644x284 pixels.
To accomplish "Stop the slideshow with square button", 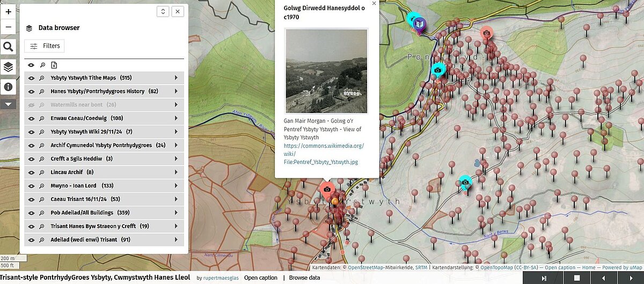I will point(577,278).
